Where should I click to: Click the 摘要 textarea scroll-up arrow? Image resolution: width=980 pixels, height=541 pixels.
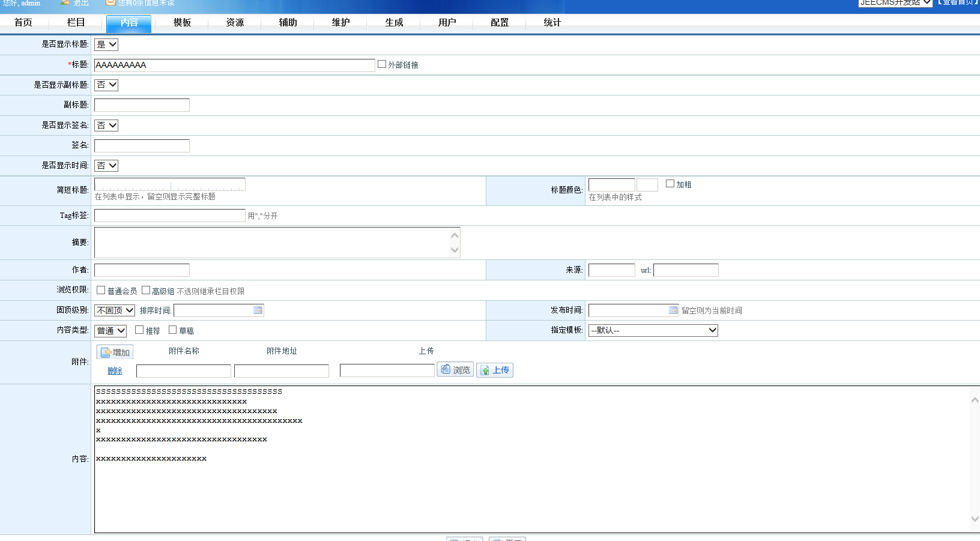pyautogui.click(x=455, y=235)
